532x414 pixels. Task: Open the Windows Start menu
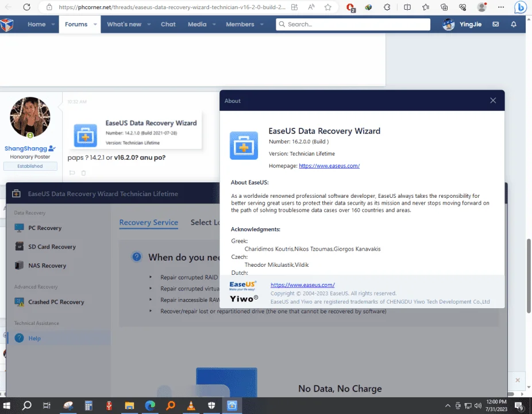(x=7, y=405)
